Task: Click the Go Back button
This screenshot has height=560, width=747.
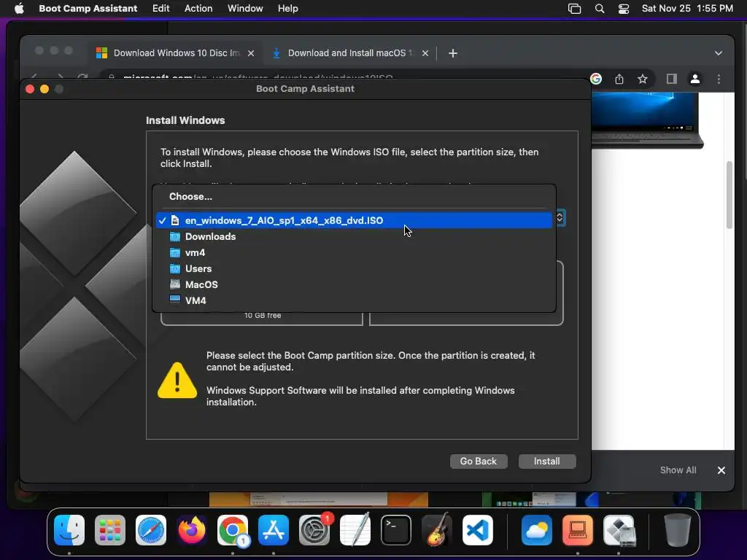Action: tap(479, 462)
